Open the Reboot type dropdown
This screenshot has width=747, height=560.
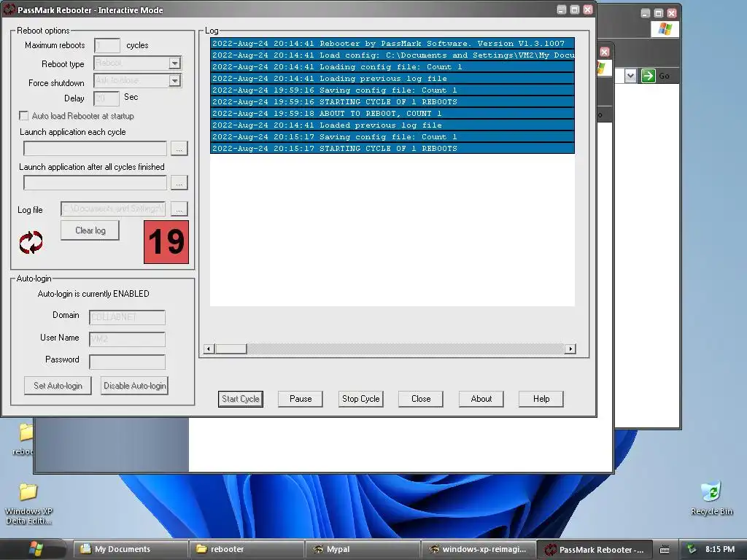point(175,63)
